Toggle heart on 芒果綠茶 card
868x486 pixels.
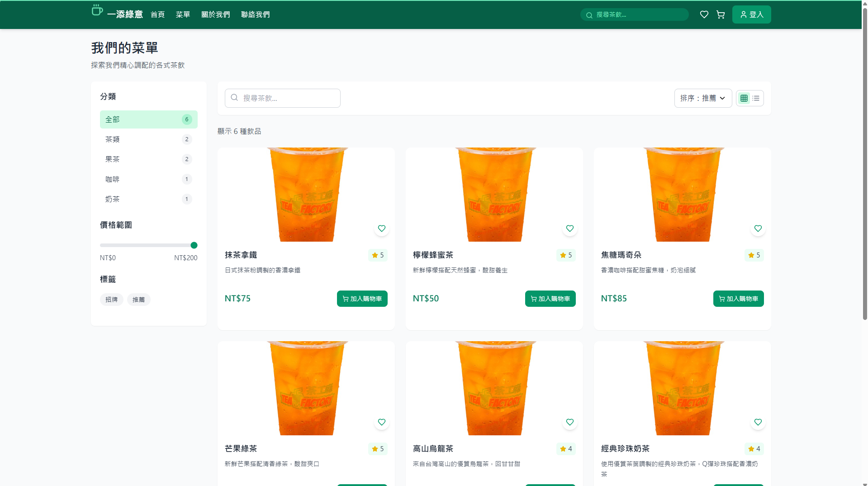tap(381, 422)
